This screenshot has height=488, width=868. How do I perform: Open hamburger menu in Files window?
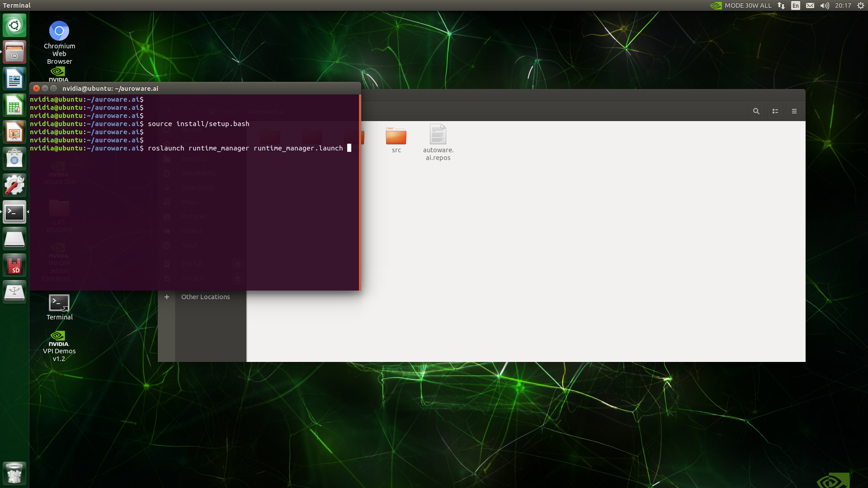(794, 111)
